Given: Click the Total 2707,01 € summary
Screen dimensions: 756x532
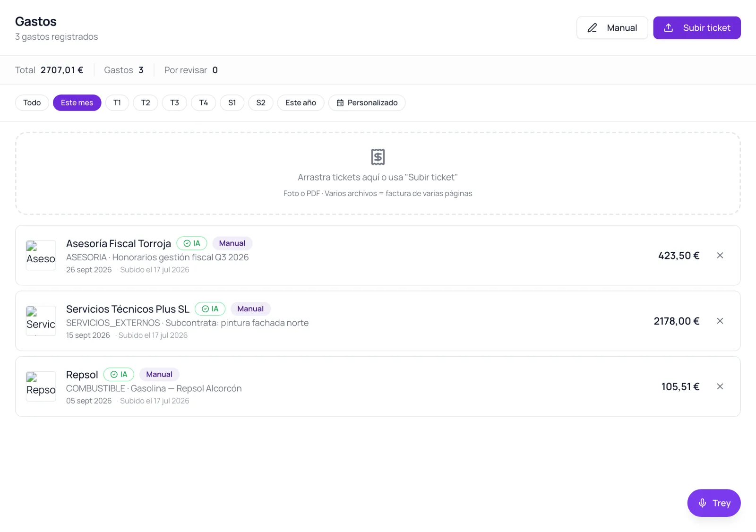Looking at the screenshot, I should tap(49, 70).
